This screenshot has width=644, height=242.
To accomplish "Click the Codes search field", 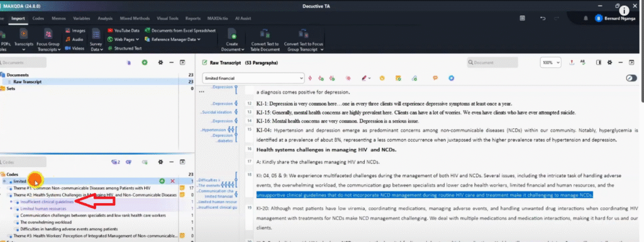I will pos(23,162).
